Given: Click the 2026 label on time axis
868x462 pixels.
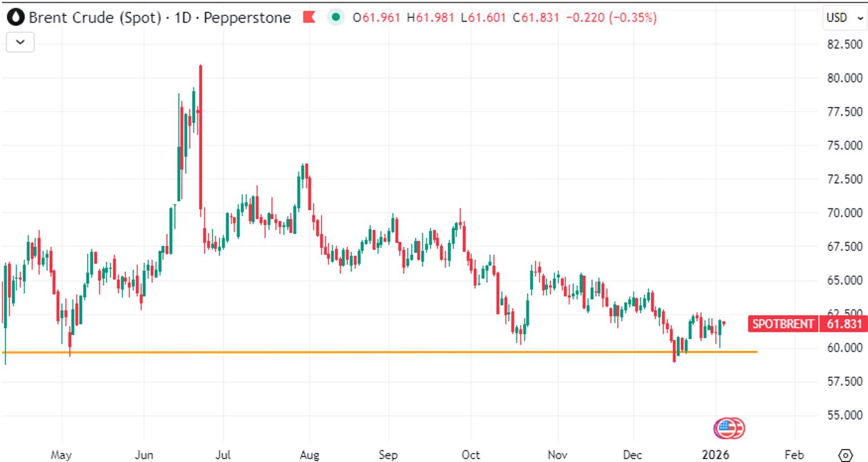Looking at the screenshot, I should click(x=715, y=455).
